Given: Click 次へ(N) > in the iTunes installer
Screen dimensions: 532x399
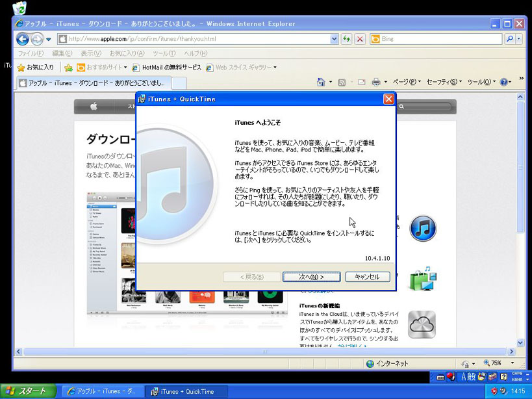Looking at the screenshot, I should click(x=311, y=277).
